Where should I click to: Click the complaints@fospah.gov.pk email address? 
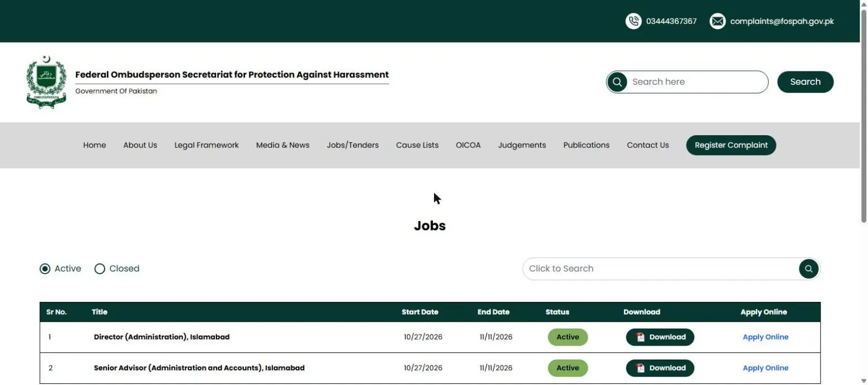(x=782, y=22)
